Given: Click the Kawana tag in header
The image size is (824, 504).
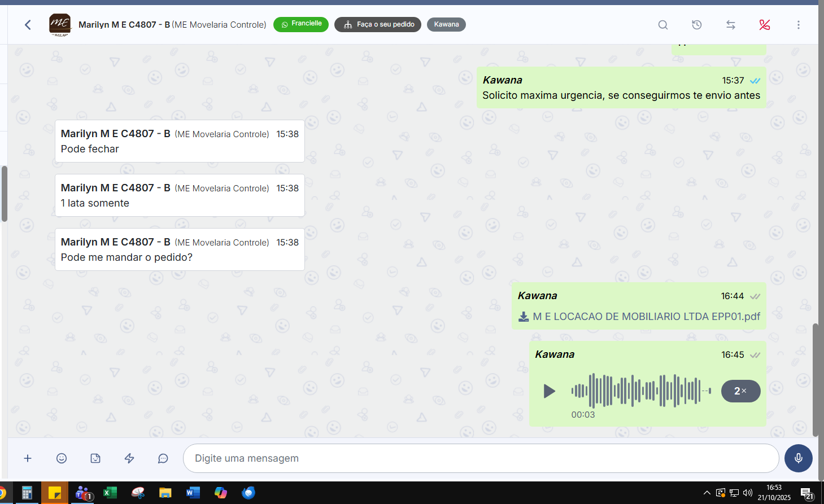Looking at the screenshot, I should click(446, 24).
